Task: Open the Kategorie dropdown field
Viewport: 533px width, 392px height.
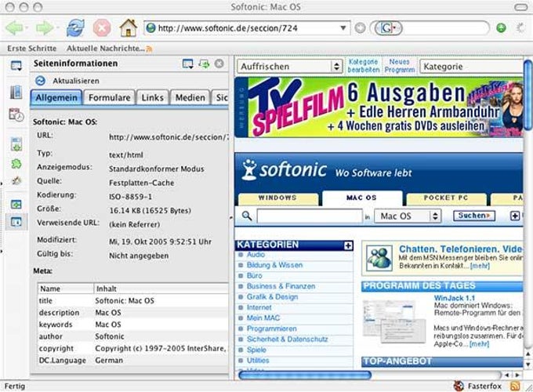Action: [x=472, y=67]
